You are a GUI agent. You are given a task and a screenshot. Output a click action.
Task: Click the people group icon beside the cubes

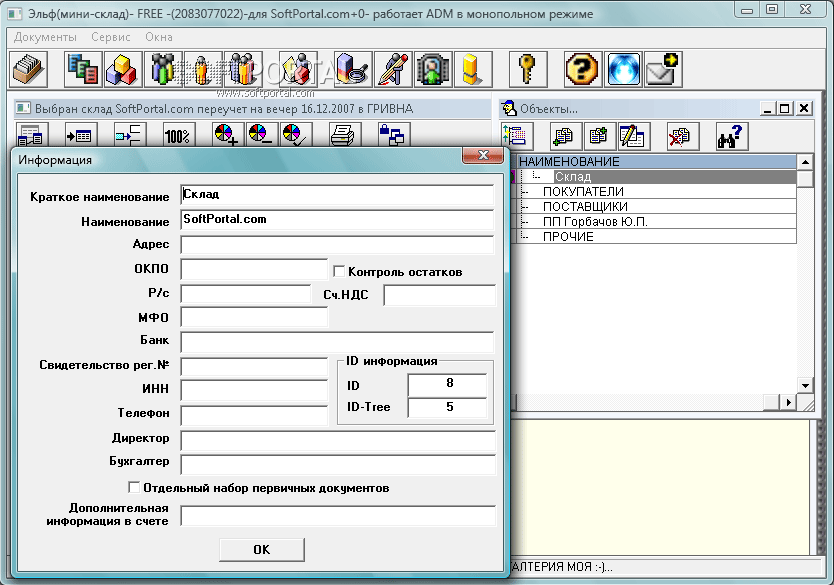click(163, 70)
